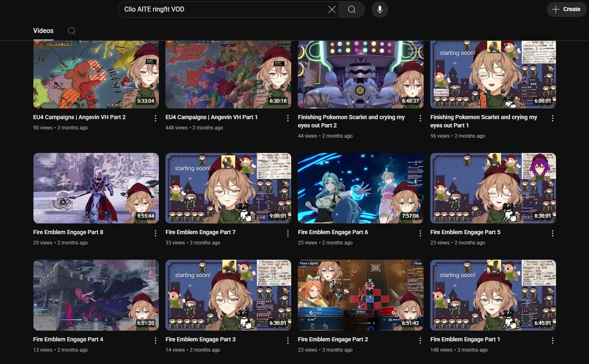Click the 13 views • 2 months ago text
Screen dimensions: 589x364
coord(61,350)
